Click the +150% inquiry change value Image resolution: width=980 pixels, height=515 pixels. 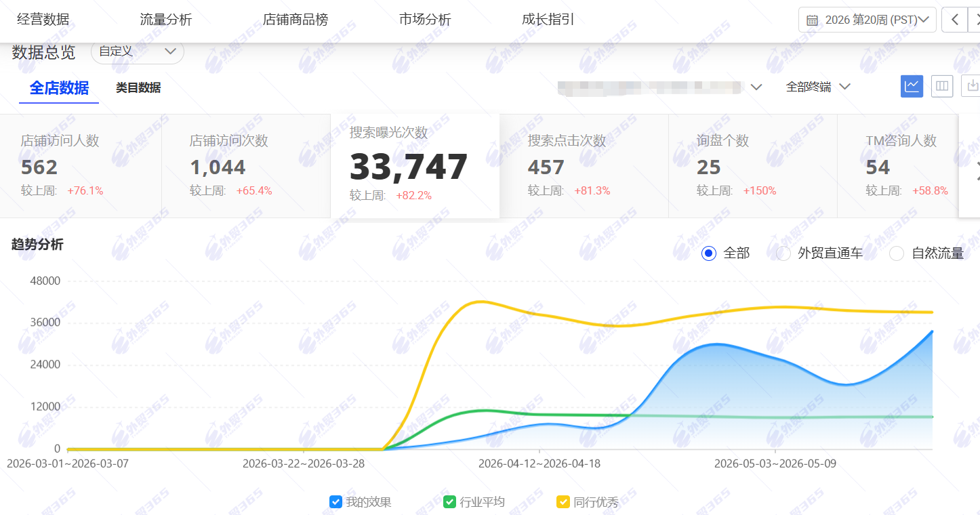759,191
